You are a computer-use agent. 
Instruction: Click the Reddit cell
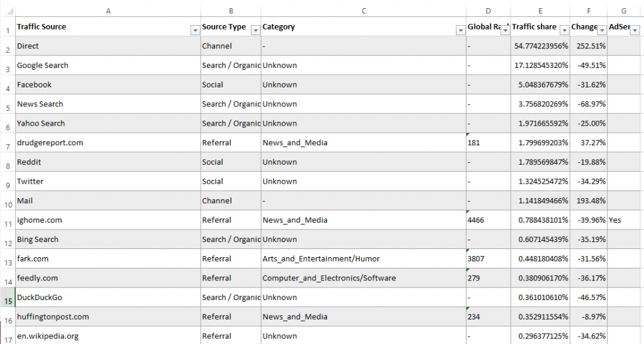(x=108, y=162)
